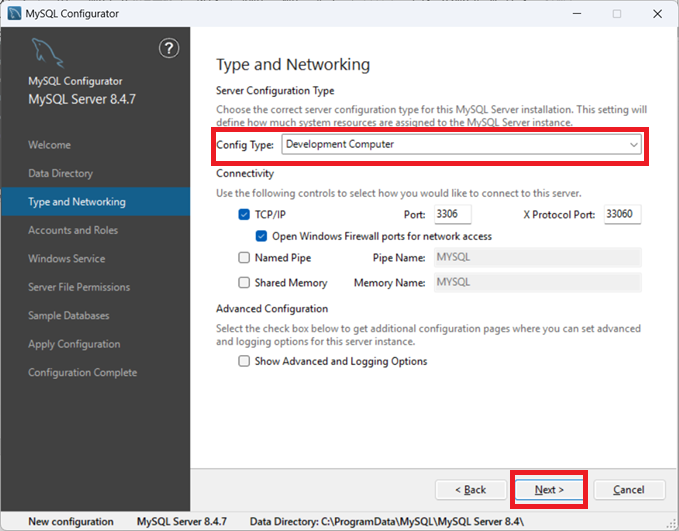Screen dimensions: 679x531
Task: Close the MySQL Configurator window
Action: 655,14
